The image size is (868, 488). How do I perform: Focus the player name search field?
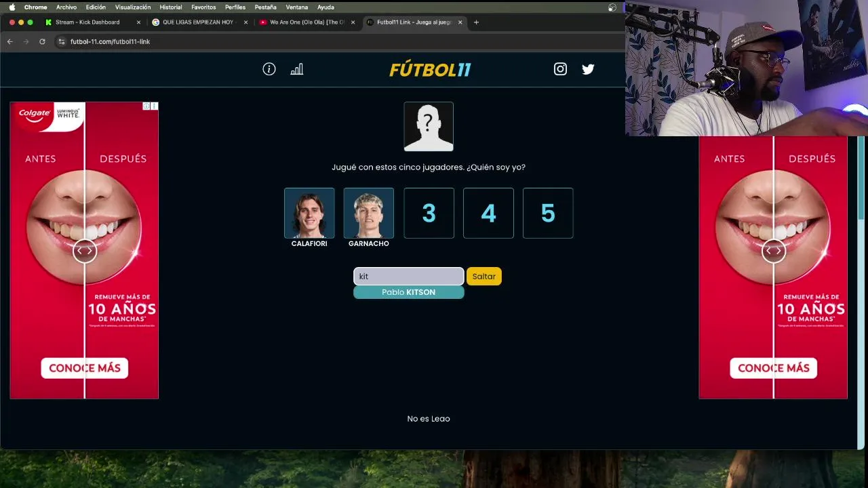coord(408,276)
